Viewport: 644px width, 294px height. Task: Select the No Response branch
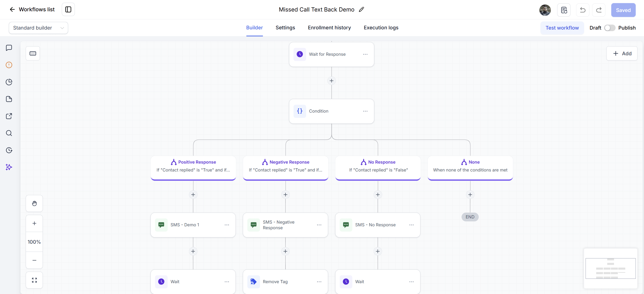pyautogui.click(x=378, y=168)
